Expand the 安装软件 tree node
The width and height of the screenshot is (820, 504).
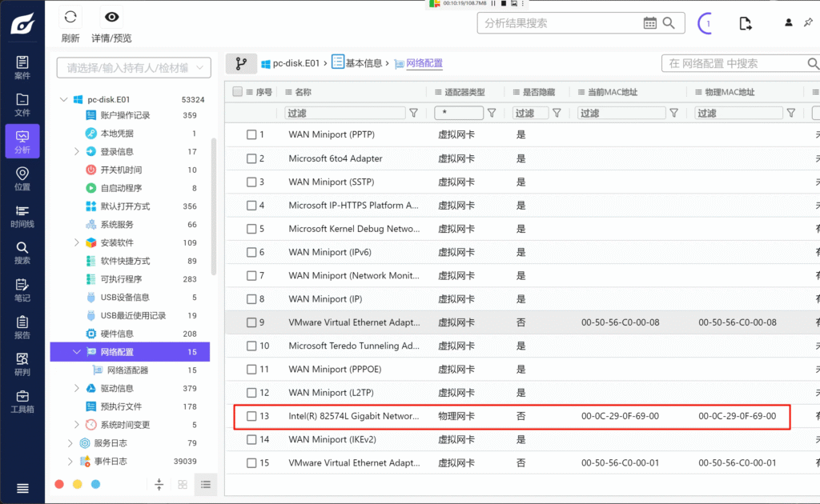[x=76, y=242]
